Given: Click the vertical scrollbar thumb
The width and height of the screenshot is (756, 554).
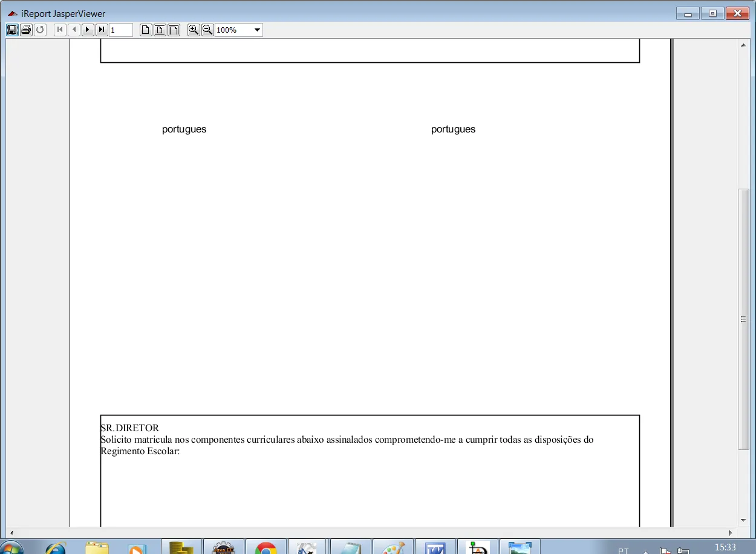Looking at the screenshot, I should 743,319.
